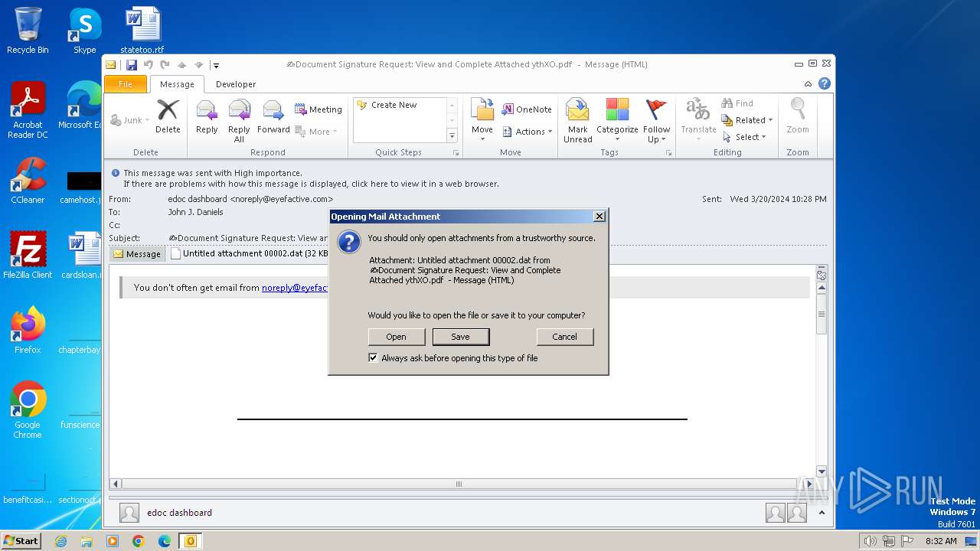
Task: Click the taskbar clock 8:32 AM
Action: [940, 541]
